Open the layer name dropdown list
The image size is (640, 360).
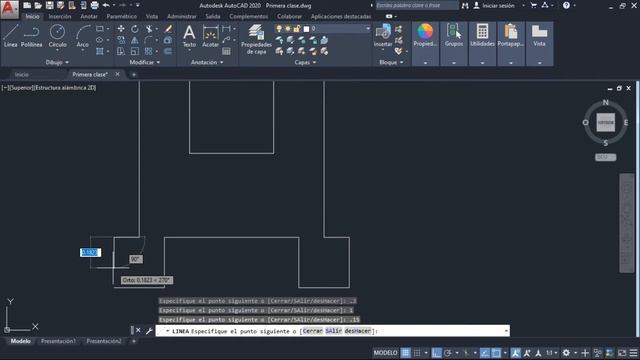367,29
